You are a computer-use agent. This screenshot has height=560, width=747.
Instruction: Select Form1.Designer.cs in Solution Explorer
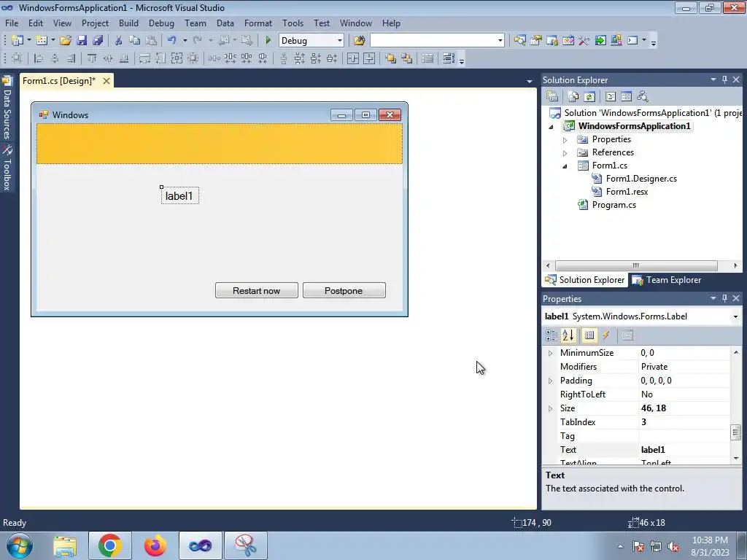[x=641, y=179]
